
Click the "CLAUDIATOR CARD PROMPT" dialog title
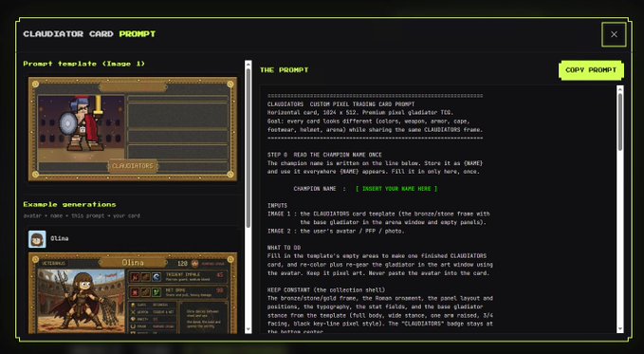click(89, 34)
